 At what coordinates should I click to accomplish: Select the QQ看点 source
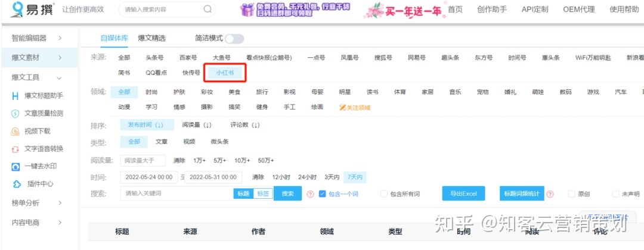point(156,73)
